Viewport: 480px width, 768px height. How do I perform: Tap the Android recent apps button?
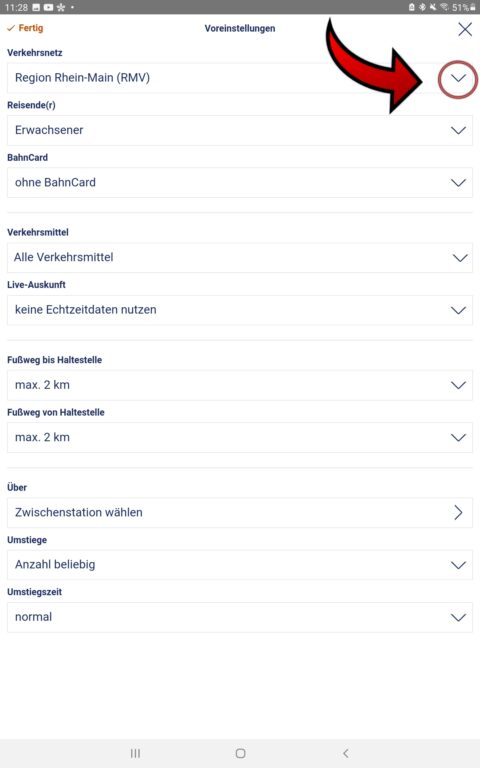tap(135, 753)
